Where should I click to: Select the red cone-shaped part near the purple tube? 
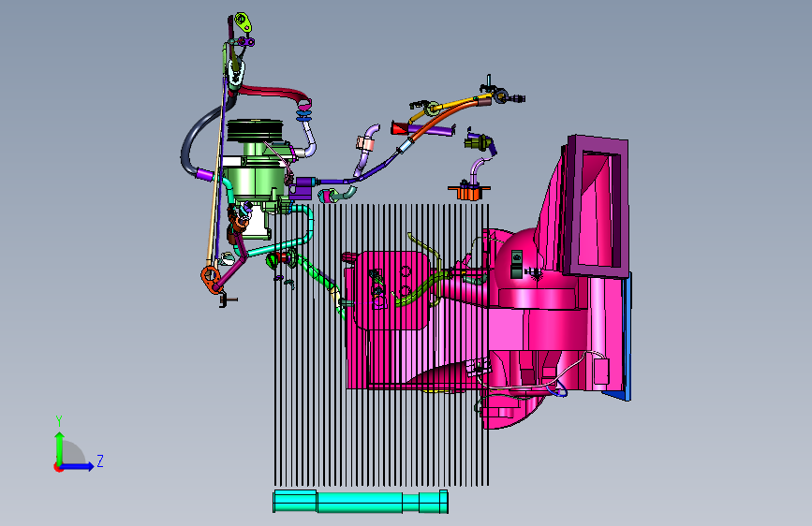pos(399,128)
